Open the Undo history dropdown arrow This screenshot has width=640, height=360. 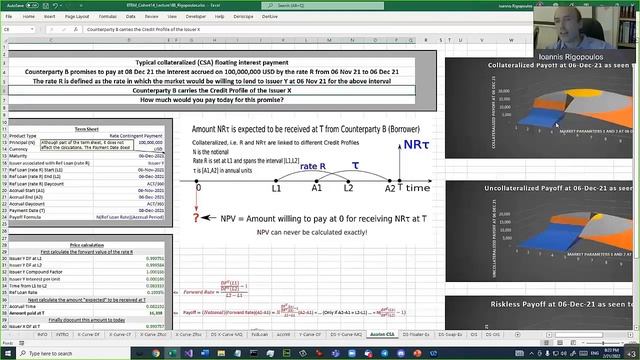coord(61,6)
